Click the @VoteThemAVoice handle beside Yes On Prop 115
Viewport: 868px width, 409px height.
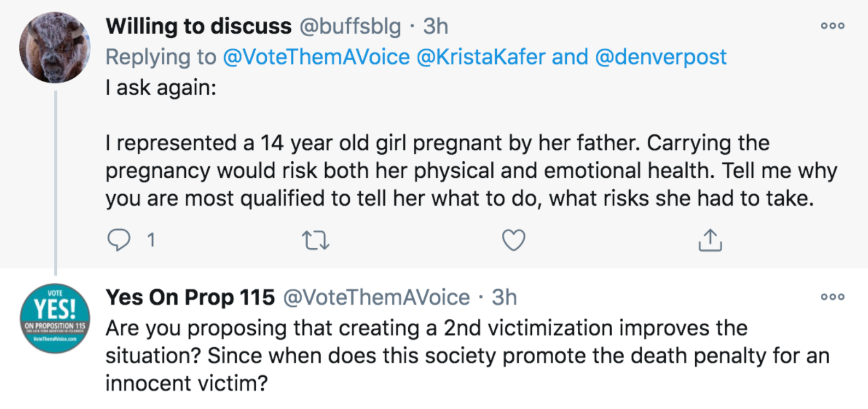[376, 297]
